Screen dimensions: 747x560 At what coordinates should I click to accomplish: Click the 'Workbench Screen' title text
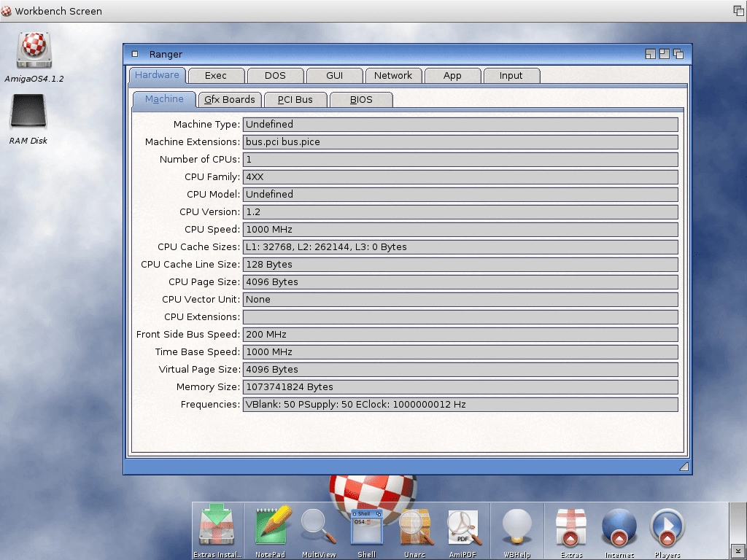click(58, 11)
